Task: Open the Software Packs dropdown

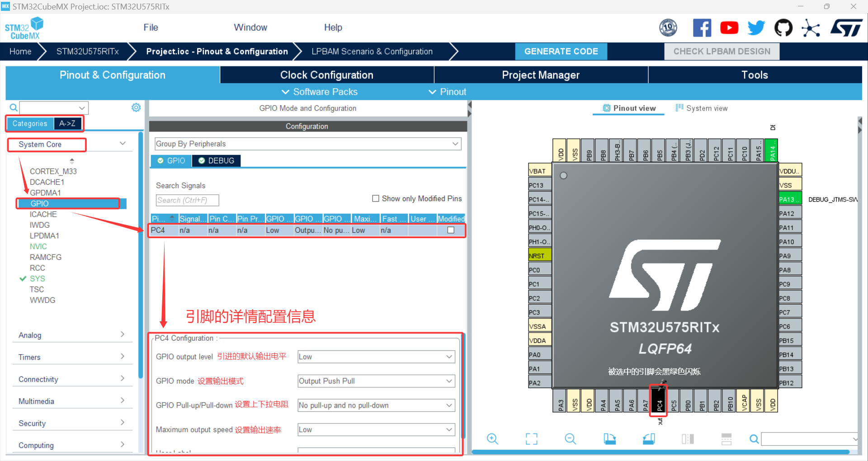Action: coord(320,92)
